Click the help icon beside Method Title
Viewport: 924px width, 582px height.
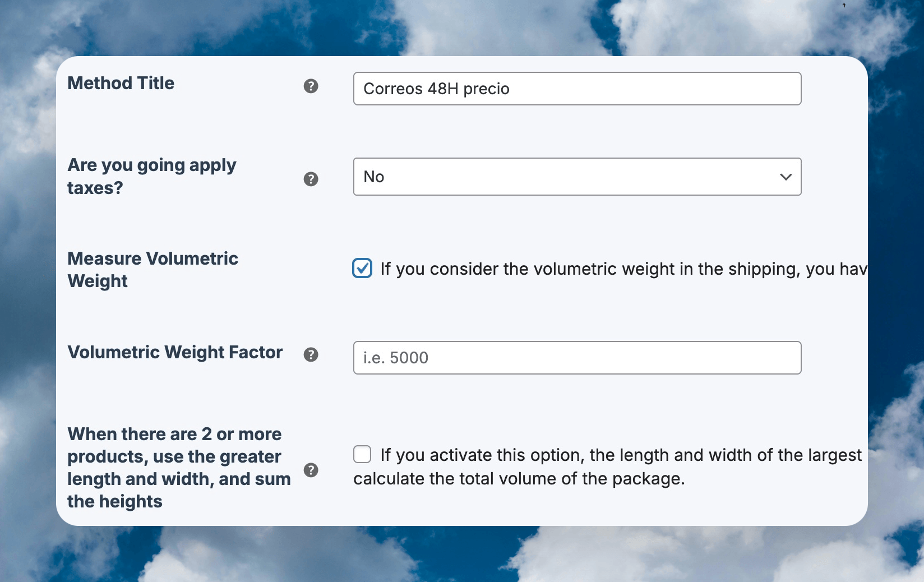pyautogui.click(x=311, y=86)
